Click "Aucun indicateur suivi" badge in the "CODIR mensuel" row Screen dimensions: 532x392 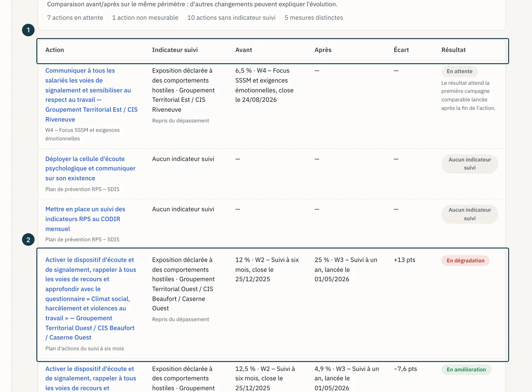pos(470,214)
